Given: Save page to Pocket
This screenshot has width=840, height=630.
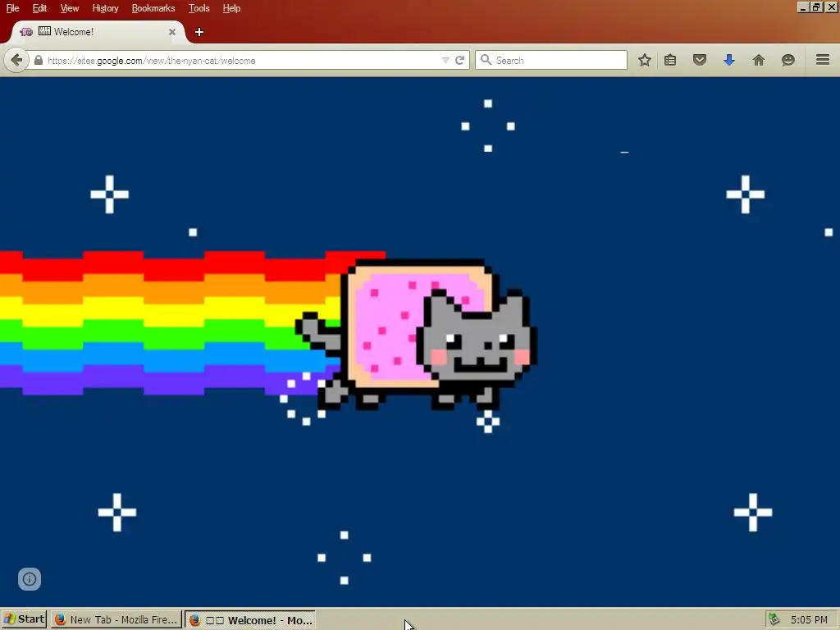Looking at the screenshot, I should pos(700,60).
